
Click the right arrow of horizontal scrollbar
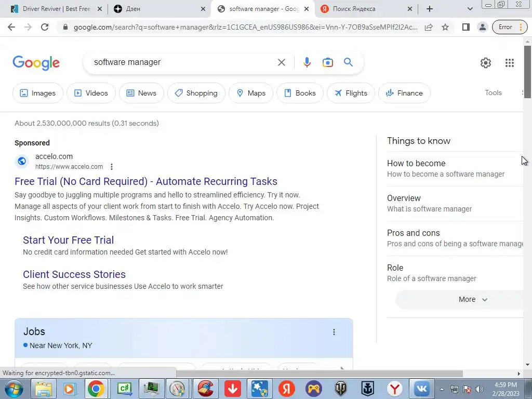(x=519, y=374)
